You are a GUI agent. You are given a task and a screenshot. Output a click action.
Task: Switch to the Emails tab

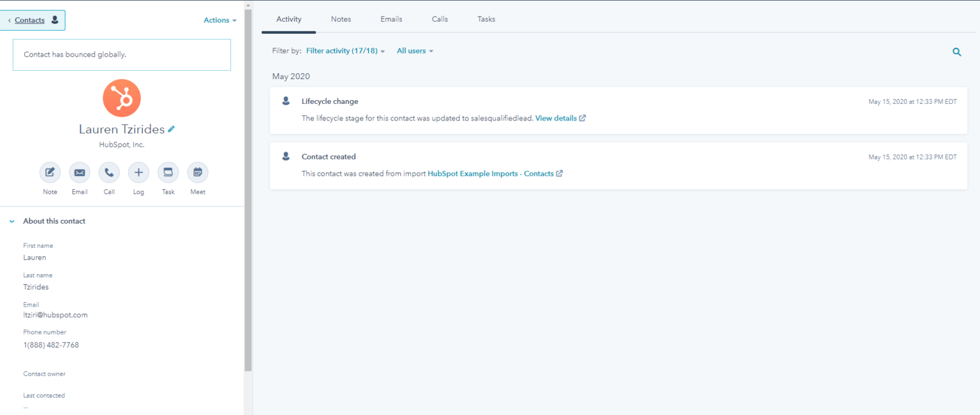tap(391, 19)
